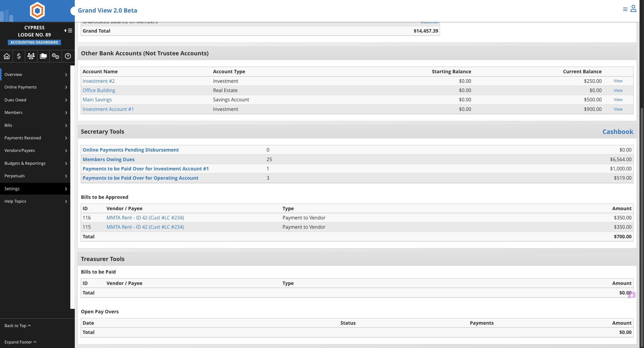Open the gears settings icon
Viewport: 644px width, 348px height.
point(56,56)
